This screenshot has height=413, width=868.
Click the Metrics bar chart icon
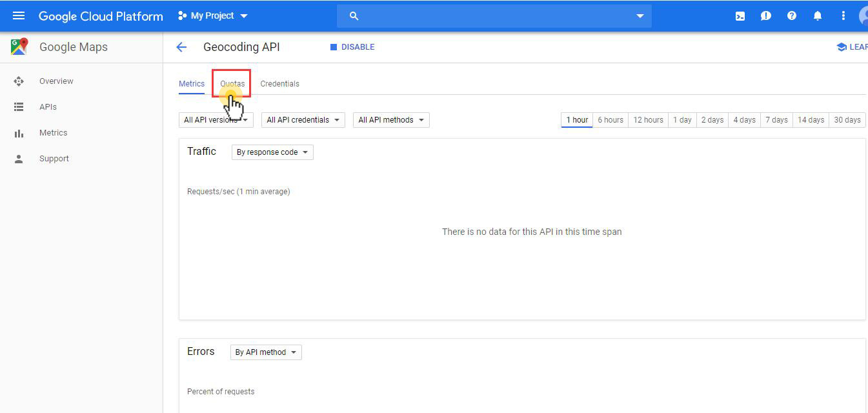click(19, 133)
